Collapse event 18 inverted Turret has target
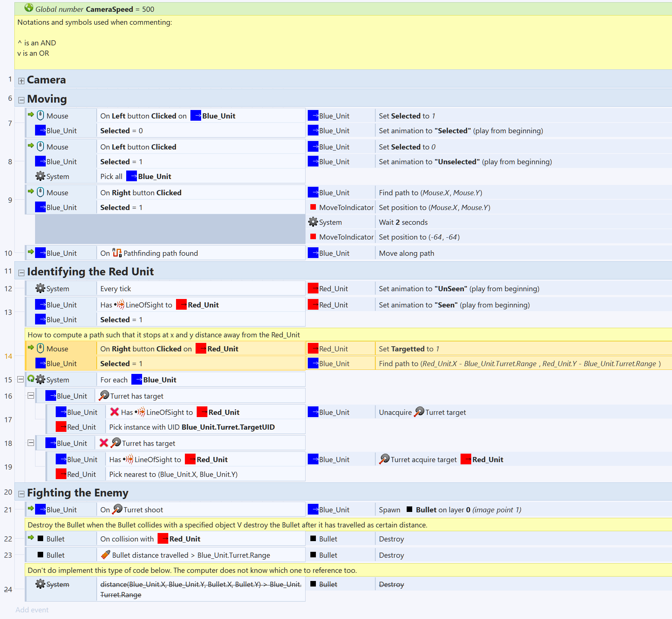This screenshot has height=619, width=672. pyautogui.click(x=31, y=443)
